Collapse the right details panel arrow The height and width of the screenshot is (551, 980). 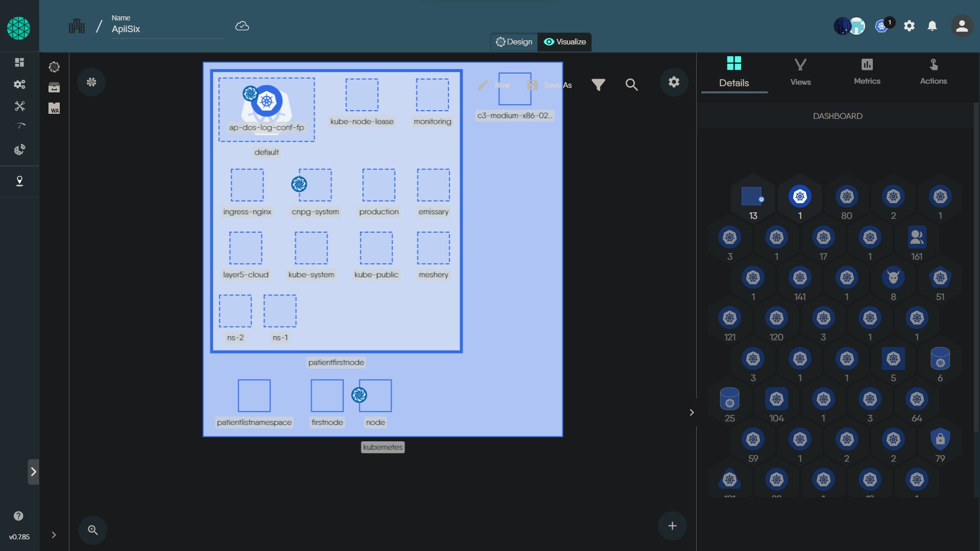692,412
